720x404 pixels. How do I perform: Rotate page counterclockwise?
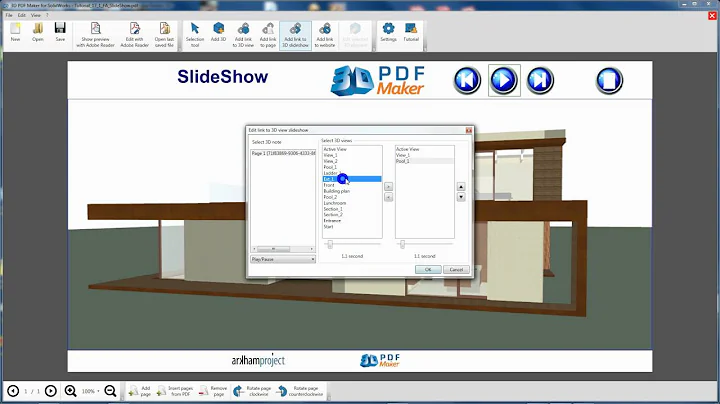coord(300,391)
